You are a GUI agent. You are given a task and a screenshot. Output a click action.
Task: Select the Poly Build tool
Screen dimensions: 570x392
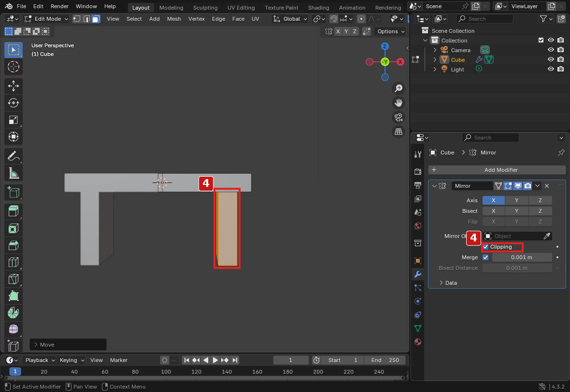[14, 296]
